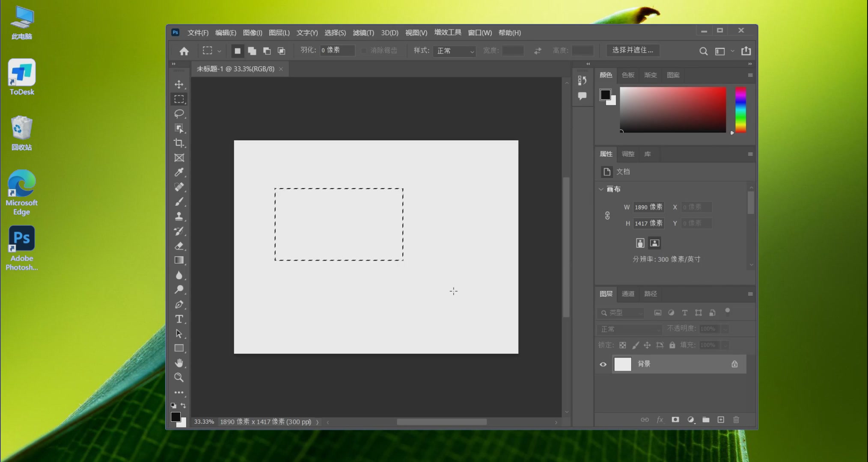868x462 pixels.
Task: Select the Eyedropper tool
Action: 179,172
